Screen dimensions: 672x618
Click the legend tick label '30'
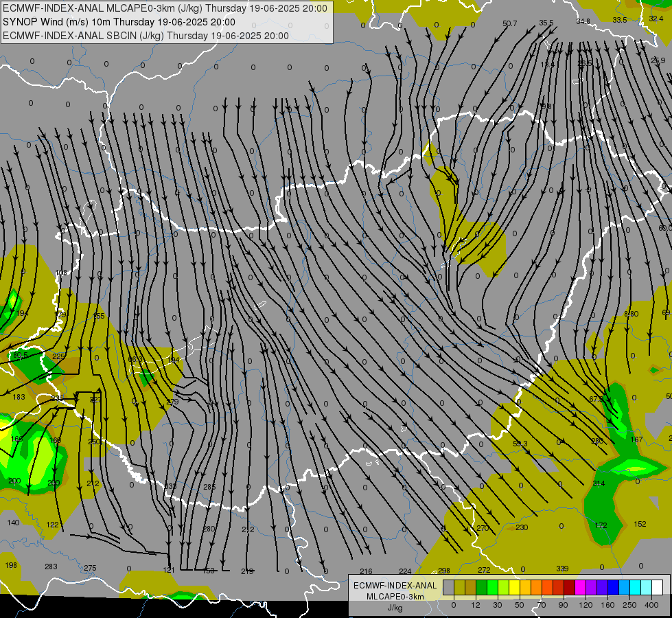click(x=498, y=605)
